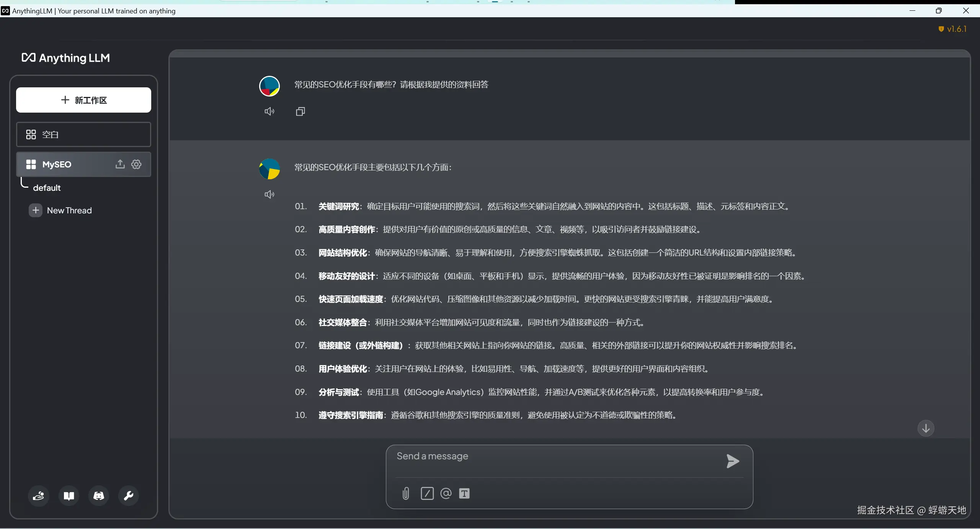Attach a file using the paperclip icon
The width and height of the screenshot is (980, 529).
point(405,493)
